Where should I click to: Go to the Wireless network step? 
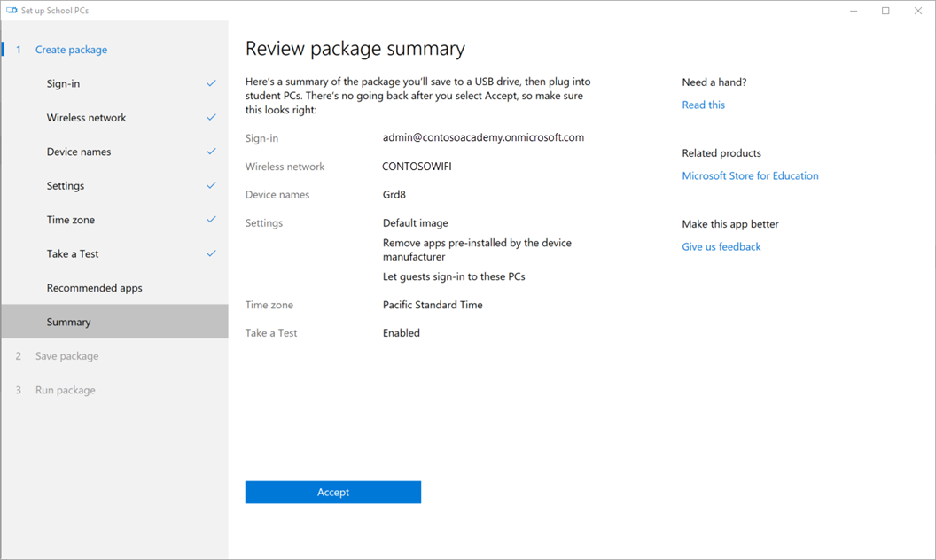pos(86,118)
